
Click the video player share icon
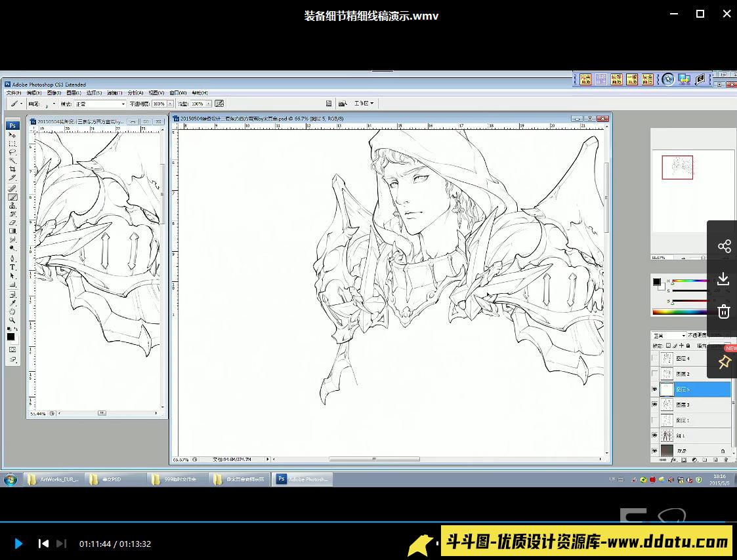pos(724,246)
